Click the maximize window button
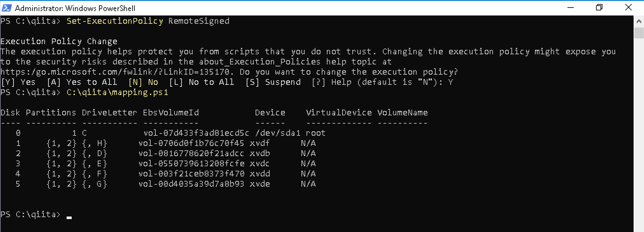This screenshot has width=644, height=232. [599, 8]
